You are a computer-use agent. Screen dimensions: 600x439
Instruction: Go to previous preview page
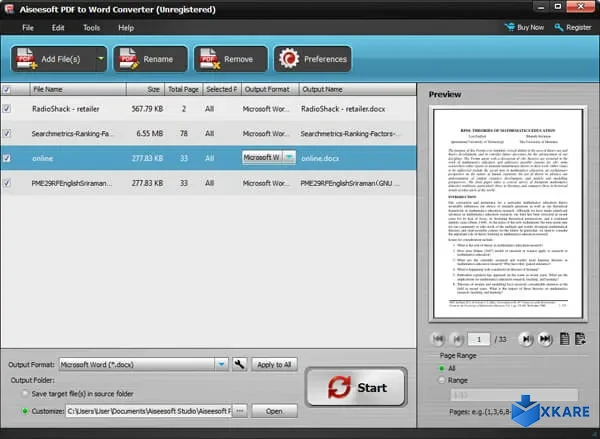click(457, 339)
